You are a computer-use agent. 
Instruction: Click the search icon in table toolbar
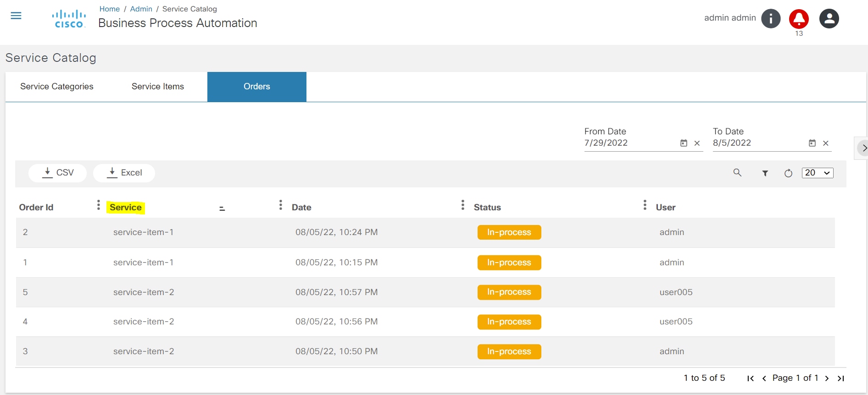click(737, 173)
